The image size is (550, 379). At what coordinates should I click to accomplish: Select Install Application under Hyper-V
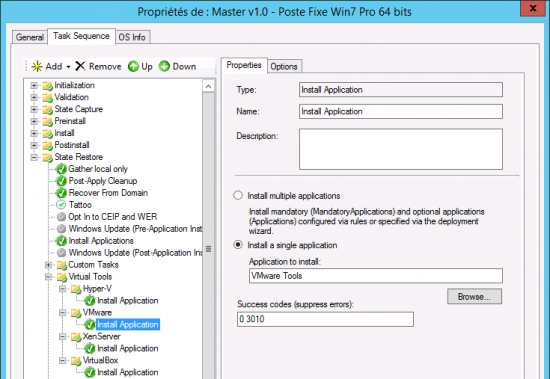128,301
